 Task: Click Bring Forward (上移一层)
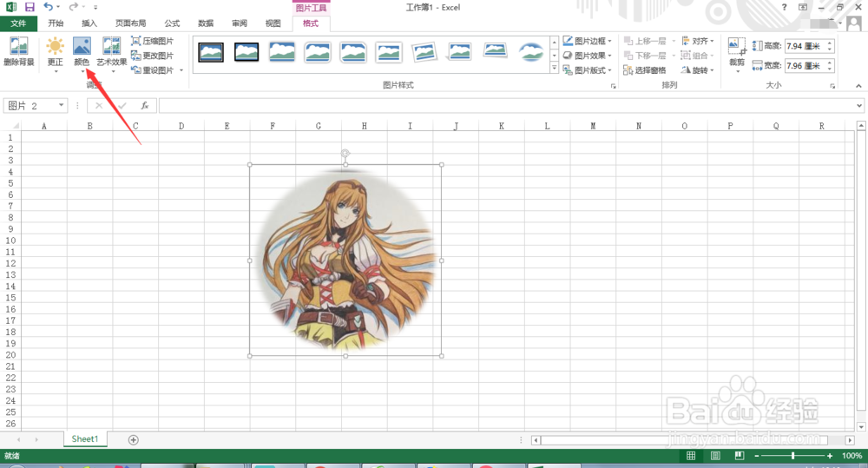(x=645, y=41)
